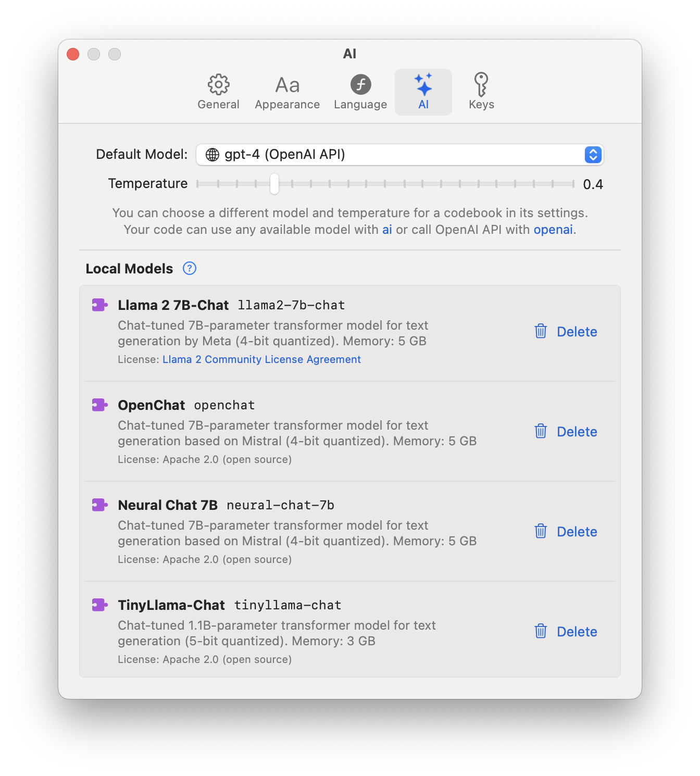Click the Temperature slider handle
700x776 pixels.
[274, 184]
